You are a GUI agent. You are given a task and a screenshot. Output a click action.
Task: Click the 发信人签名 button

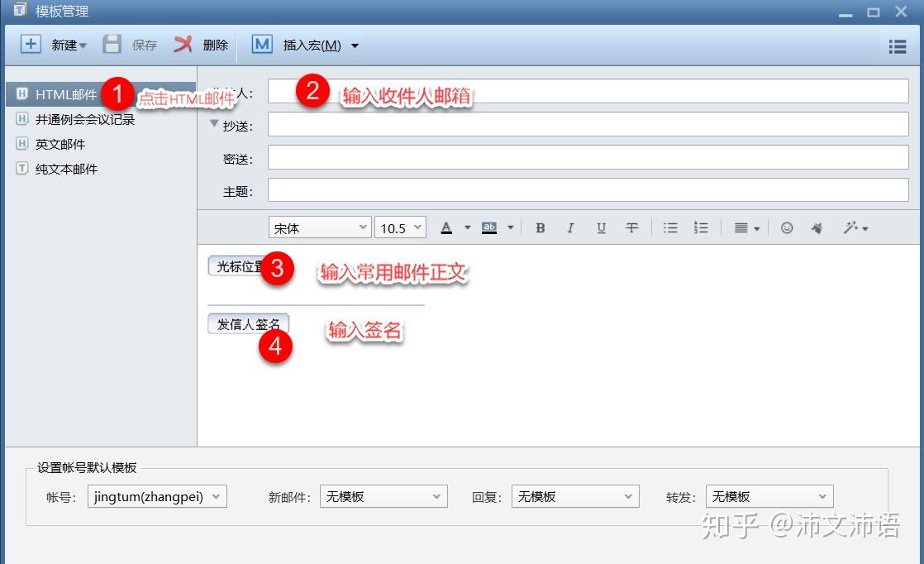point(248,323)
